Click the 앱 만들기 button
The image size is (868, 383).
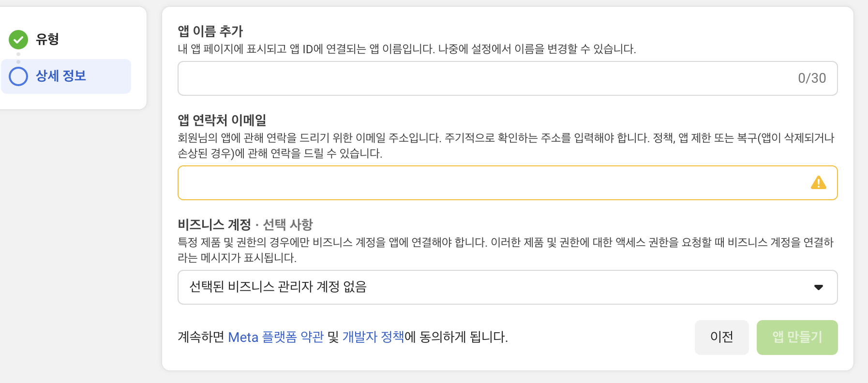pyautogui.click(x=797, y=338)
